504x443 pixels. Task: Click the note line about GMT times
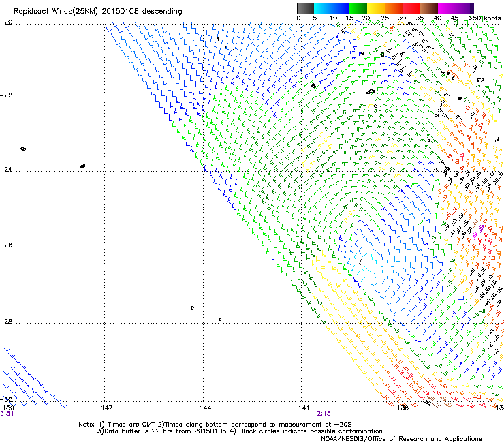(x=215, y=425)
